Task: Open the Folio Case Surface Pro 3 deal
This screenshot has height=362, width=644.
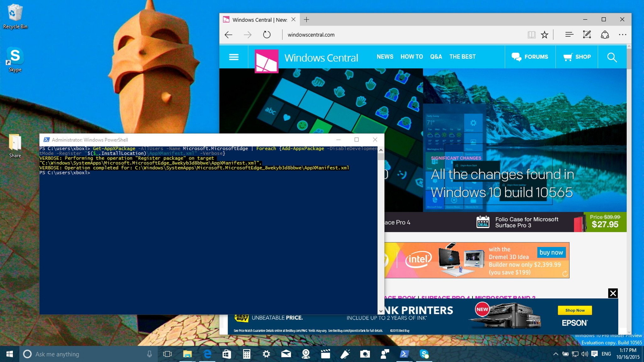Action: 526,222
